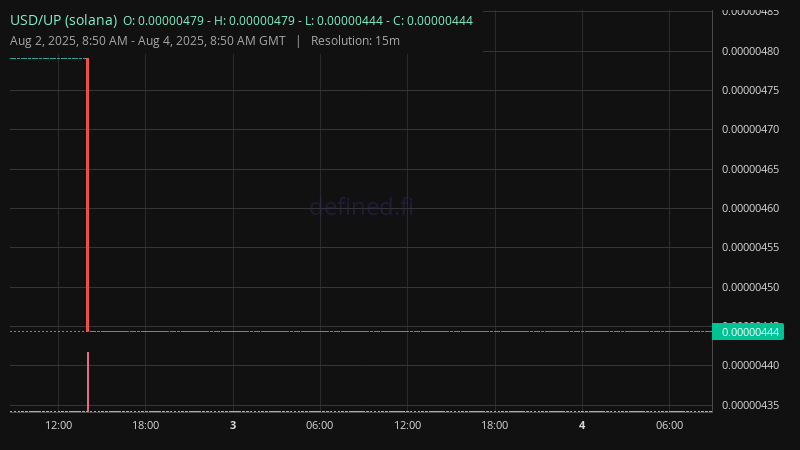Click the 0.00000450 price axis label
The width and height of the screenshot is (800, 450).
tap(751, 287)
